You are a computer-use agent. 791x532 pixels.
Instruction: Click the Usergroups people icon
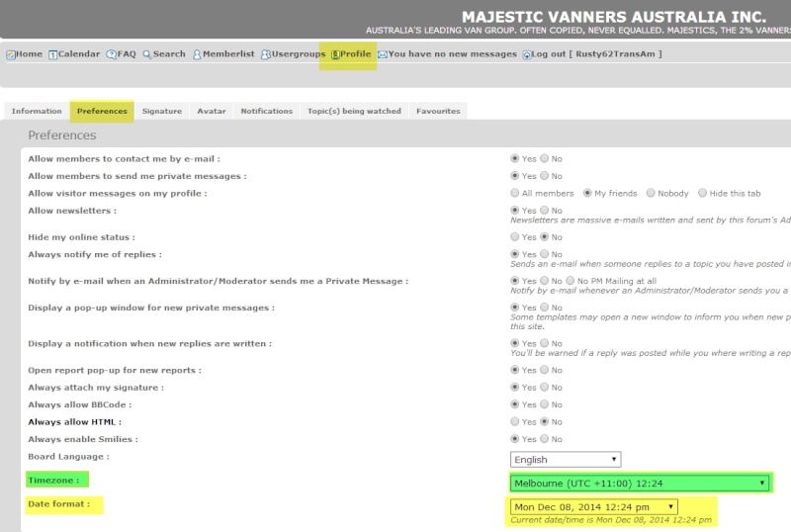point(266,54)
